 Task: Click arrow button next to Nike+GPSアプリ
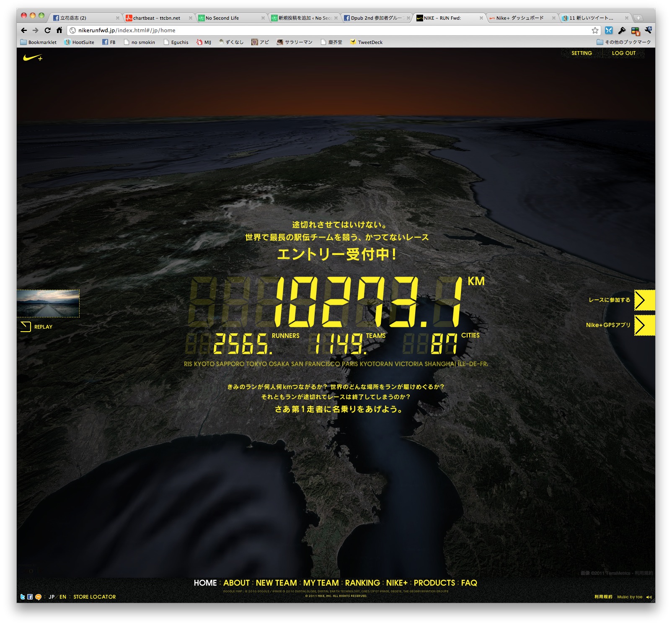point(644,325)
